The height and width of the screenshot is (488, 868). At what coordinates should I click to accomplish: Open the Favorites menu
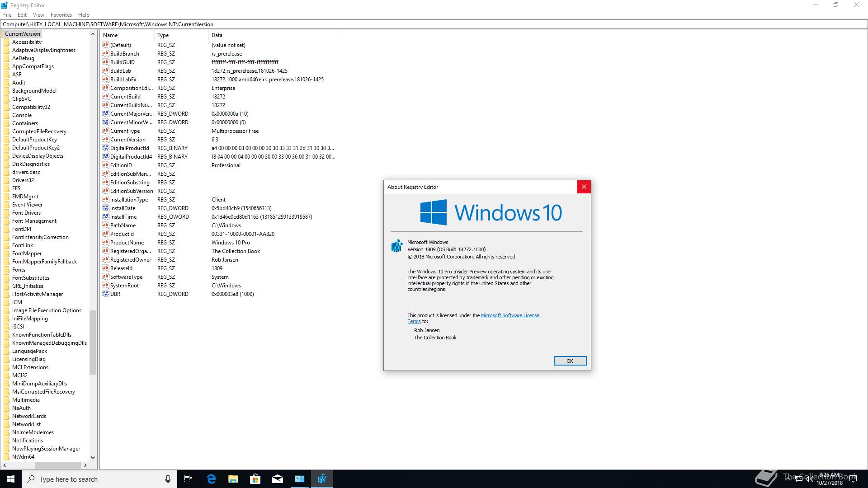tap(61, 15)
